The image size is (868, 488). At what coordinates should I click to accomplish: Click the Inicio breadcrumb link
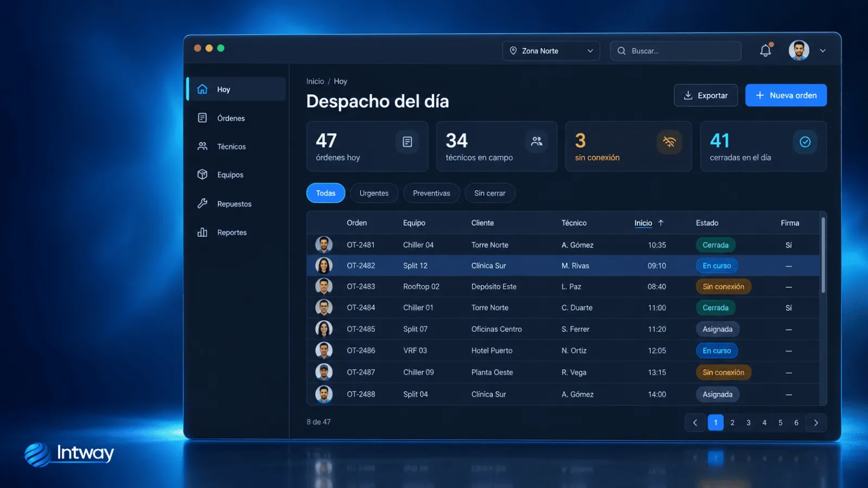[x=315, y=81]
